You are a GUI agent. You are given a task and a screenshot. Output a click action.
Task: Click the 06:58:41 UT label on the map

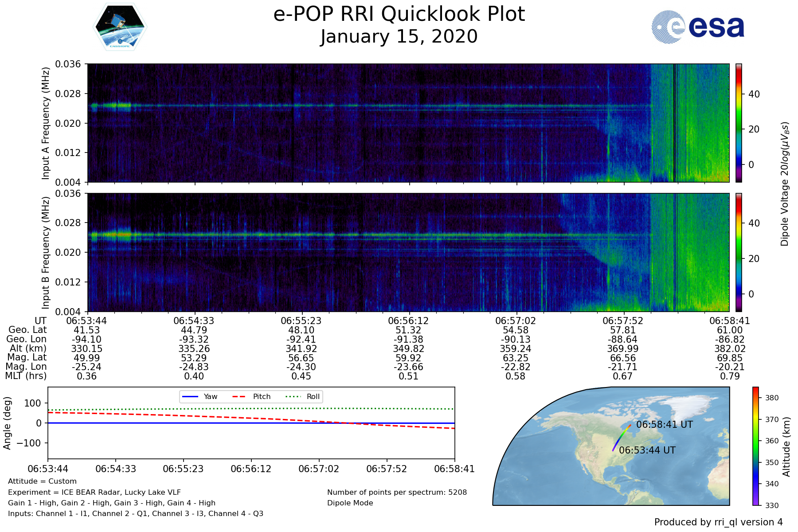pos(664,425)
